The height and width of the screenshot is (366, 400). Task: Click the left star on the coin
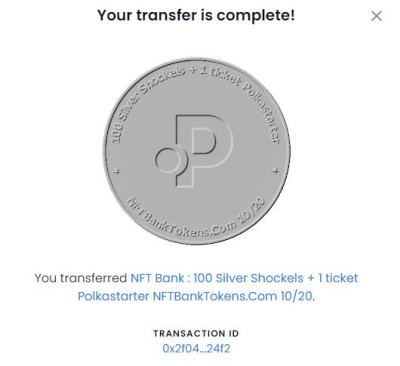tap(117, 172)
